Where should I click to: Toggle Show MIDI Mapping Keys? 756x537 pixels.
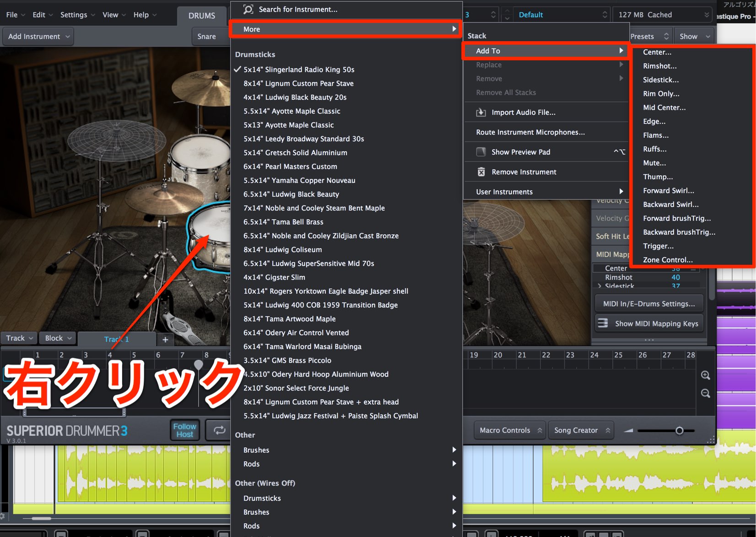coord(649,323)
